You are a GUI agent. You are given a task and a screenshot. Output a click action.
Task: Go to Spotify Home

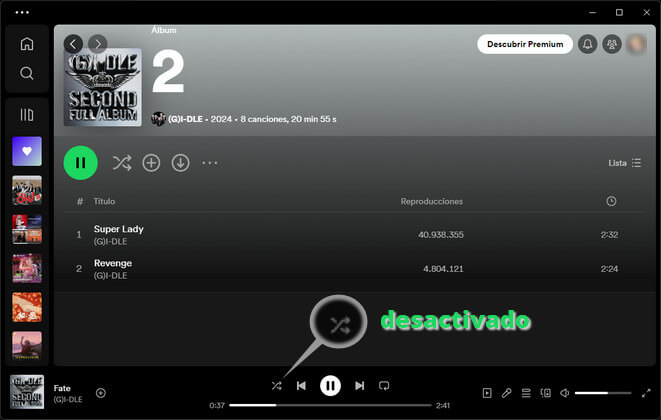point(27,43)
